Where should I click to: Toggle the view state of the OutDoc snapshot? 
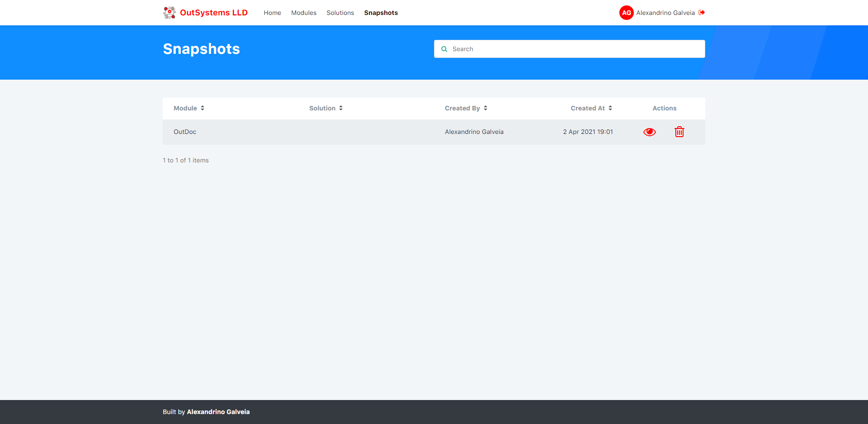[x=649, y=132]
